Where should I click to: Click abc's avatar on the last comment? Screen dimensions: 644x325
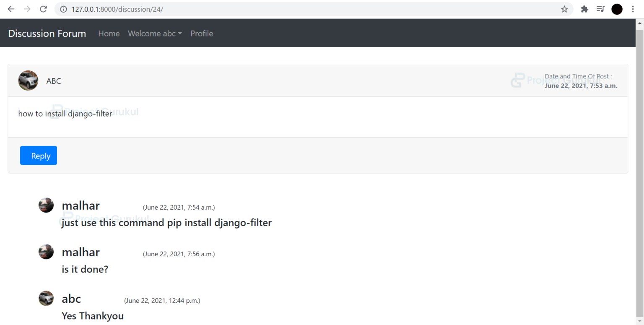tap(46, 298)
